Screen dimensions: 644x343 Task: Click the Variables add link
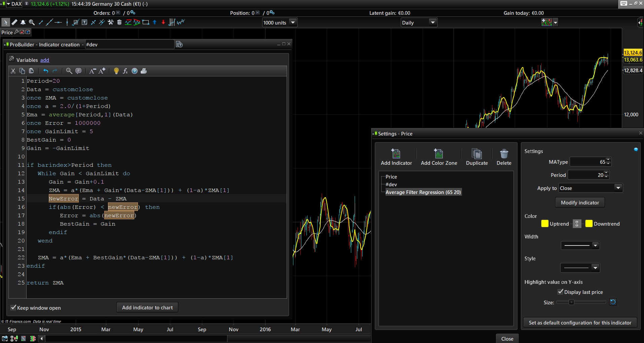[x=45, y=60]
